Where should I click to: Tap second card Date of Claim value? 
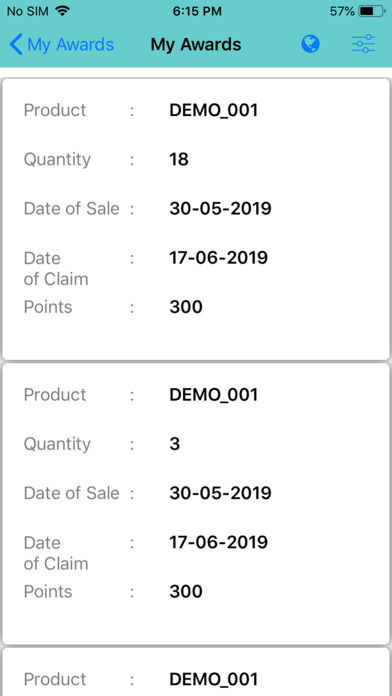click(218, 542)
